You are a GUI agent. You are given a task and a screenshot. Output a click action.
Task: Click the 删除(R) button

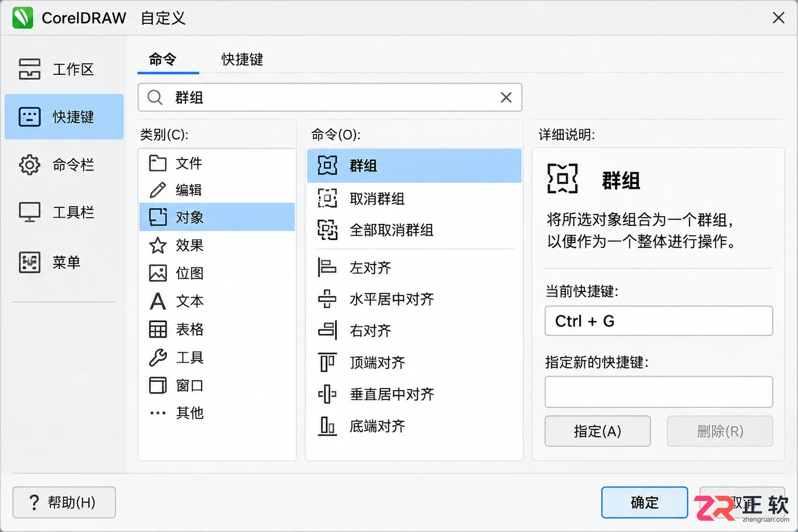pos(720,431)
